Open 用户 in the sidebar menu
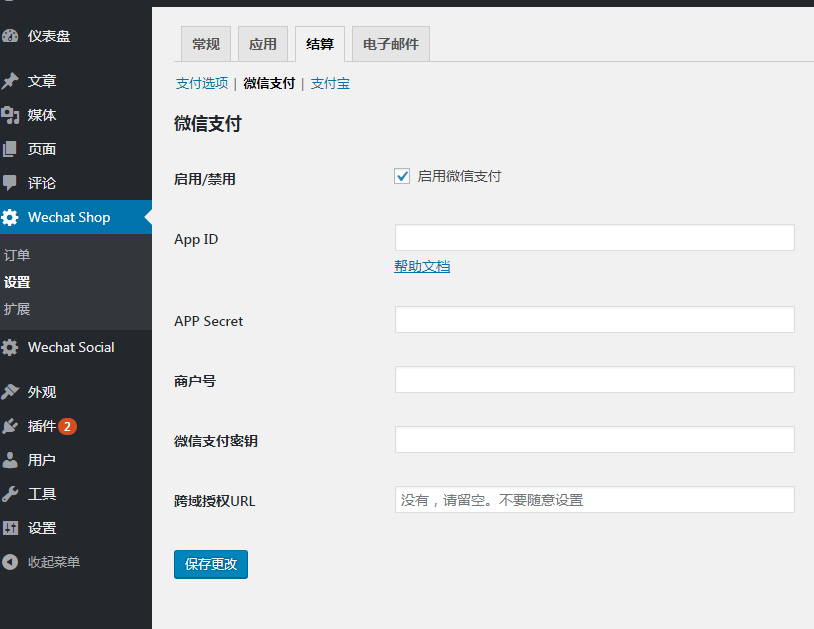 (x=42, y=460)
